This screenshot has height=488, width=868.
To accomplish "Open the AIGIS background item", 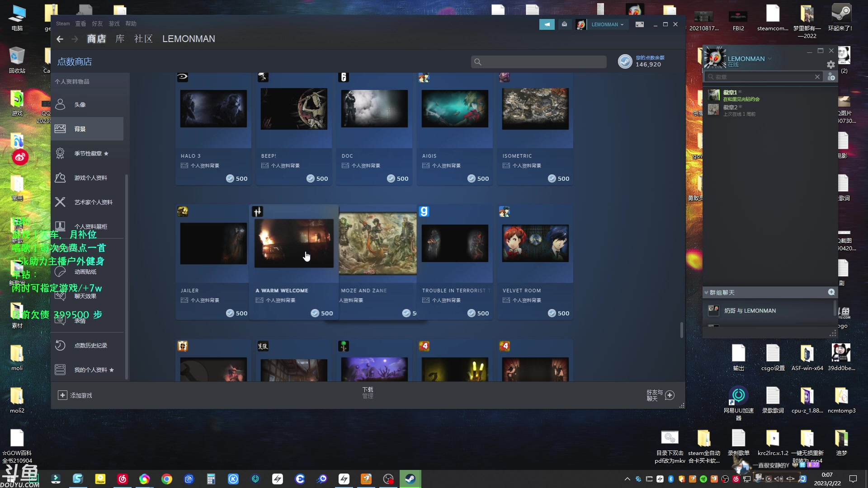I will (x=455, y=129).
